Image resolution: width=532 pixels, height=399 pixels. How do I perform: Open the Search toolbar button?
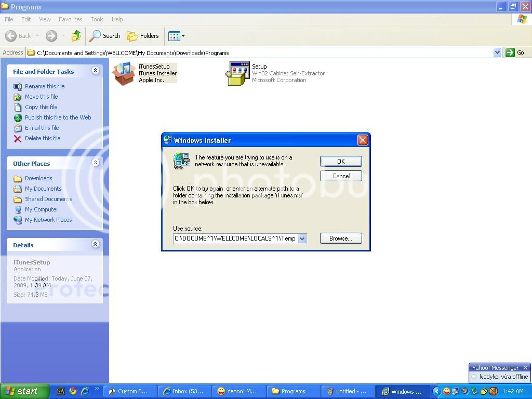tap(105, 36)
